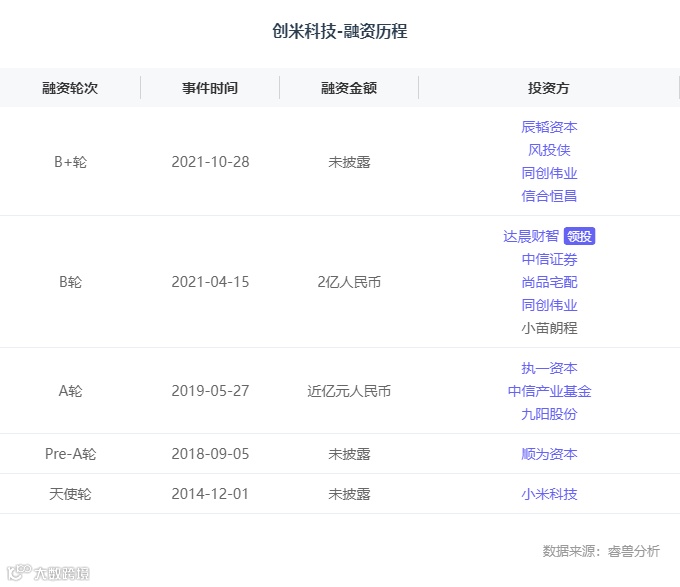Click the date 2021-04-15
680x587 pixels.
pyautogui.click(x=210, y=282)
